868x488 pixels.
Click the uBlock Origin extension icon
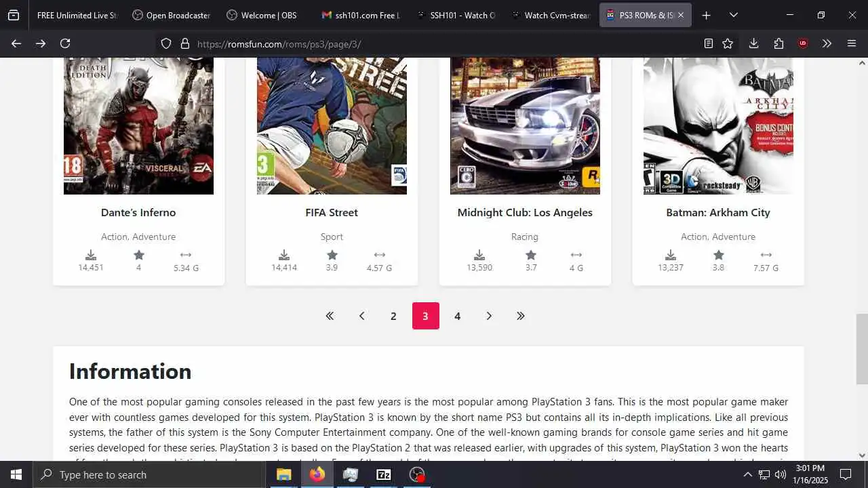point(803,43)
